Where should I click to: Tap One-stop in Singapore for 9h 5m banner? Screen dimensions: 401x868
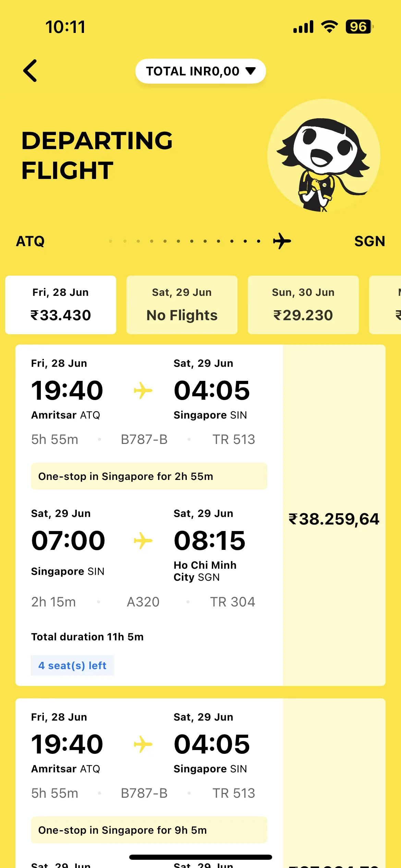click(149, 830)
